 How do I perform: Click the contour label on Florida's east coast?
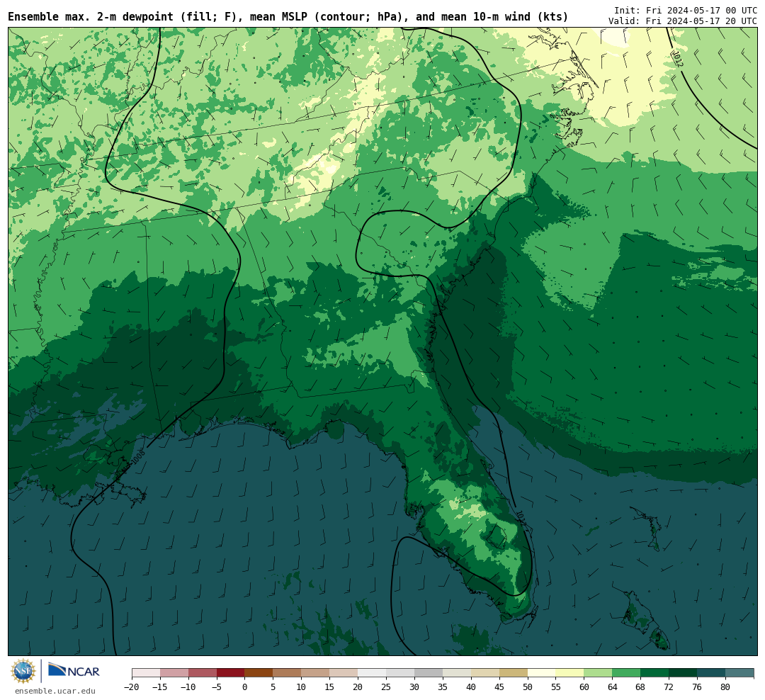pos(520,518)
